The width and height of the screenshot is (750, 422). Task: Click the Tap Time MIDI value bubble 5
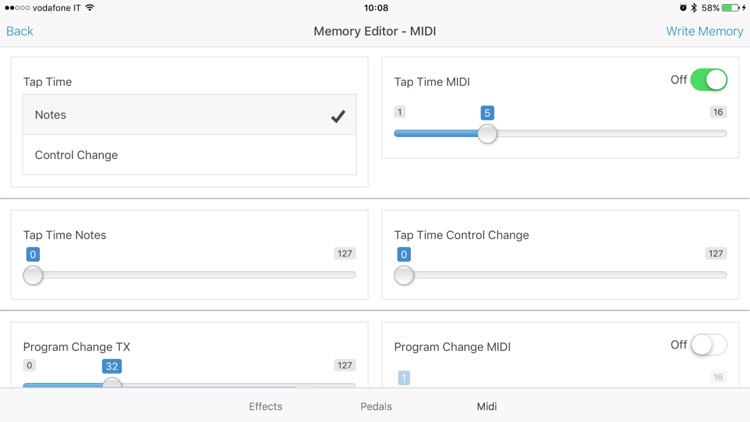(487, 113)
